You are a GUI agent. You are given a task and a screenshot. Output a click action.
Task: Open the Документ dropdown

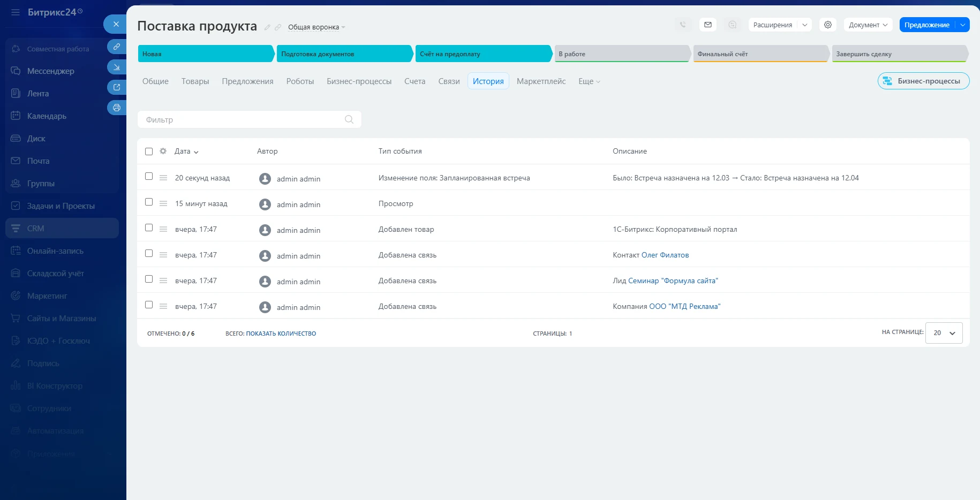tap(868, 25)
